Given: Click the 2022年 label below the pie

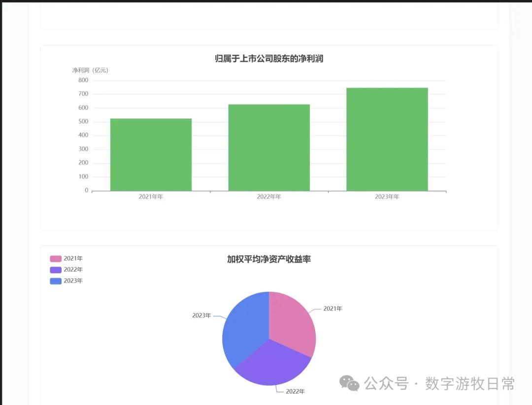Looking at the screenshot, I should [x=295, y=392].
